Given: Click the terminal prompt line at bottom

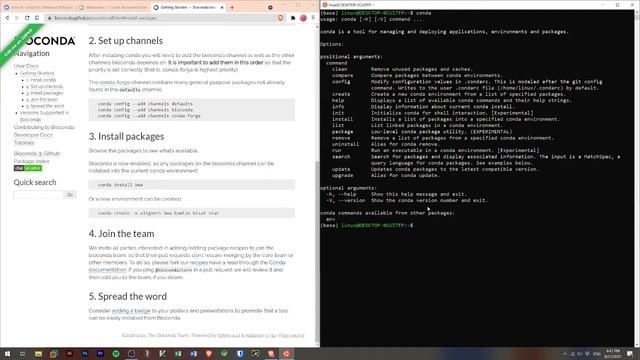Looking at the screenshot, I should 367,225.
